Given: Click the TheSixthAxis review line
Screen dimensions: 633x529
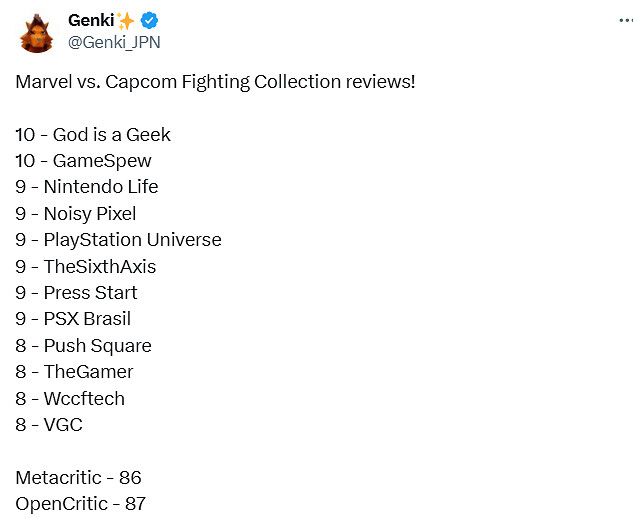Looking at the screenshot, I should pyautogui.click(x=86, y=266).
